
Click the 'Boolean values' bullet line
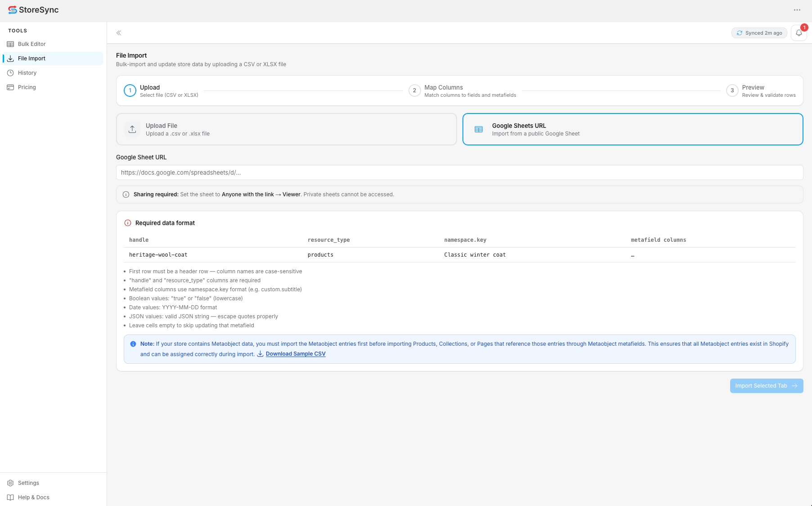[186, 298]
